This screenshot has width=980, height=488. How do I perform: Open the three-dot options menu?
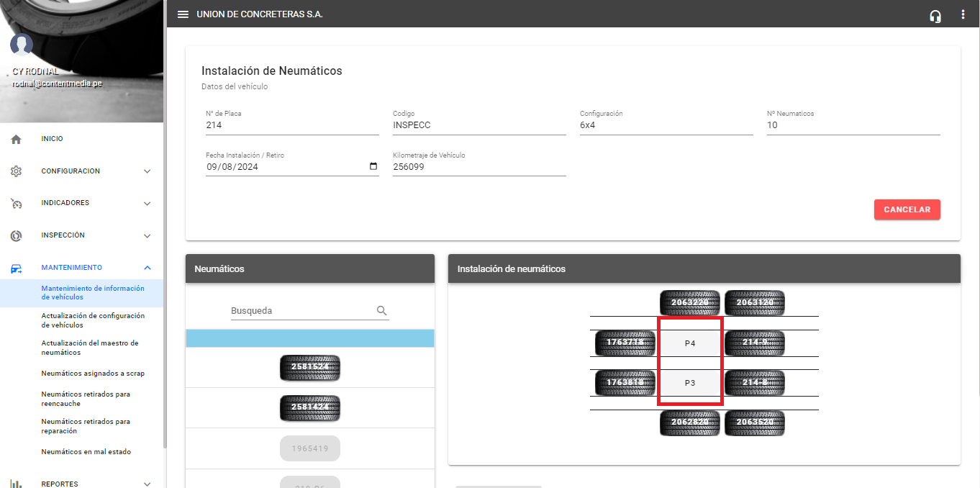click(963, 14)
